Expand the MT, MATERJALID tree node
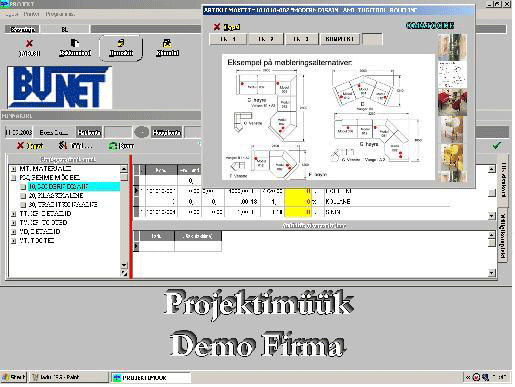The image size is (515, 387). (14, 169)
